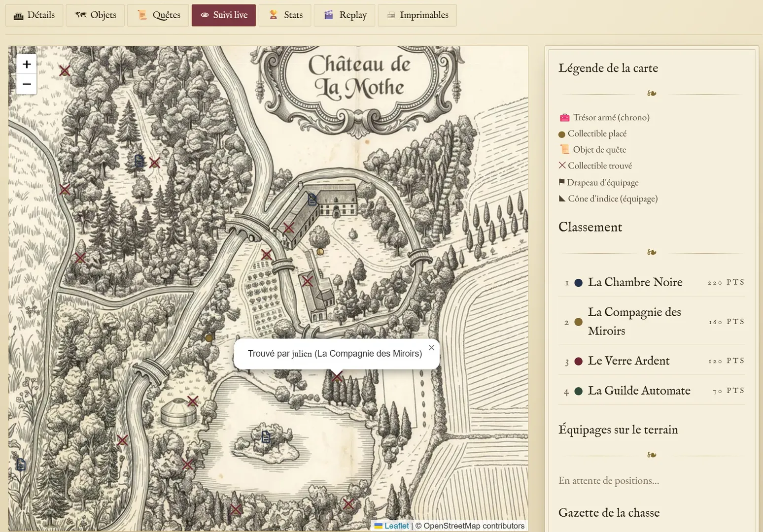Click the X marker next to the forest document icon
Viewport: 763px width, 532px height.
[x=154, y=163]
